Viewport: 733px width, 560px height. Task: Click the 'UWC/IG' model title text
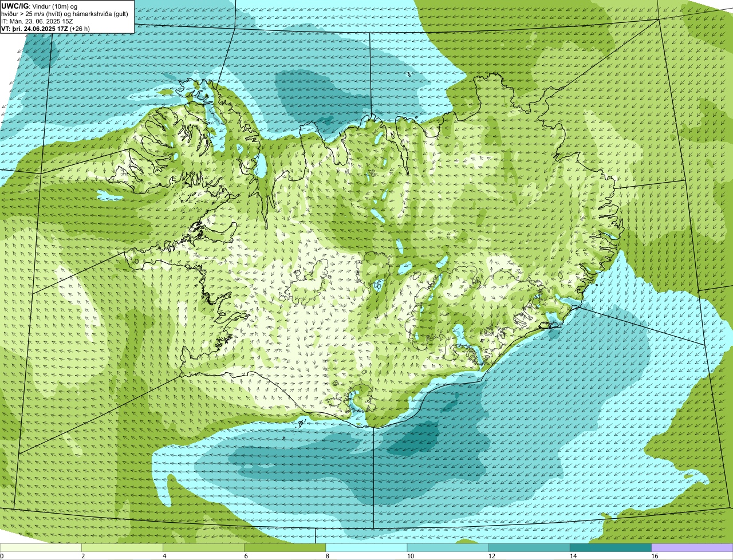coord(15,6)
